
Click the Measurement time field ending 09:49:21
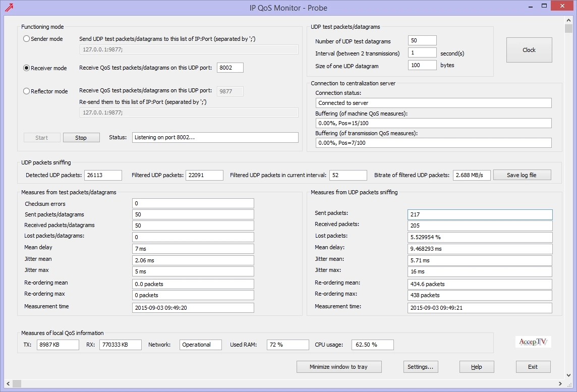coord(480,308)
